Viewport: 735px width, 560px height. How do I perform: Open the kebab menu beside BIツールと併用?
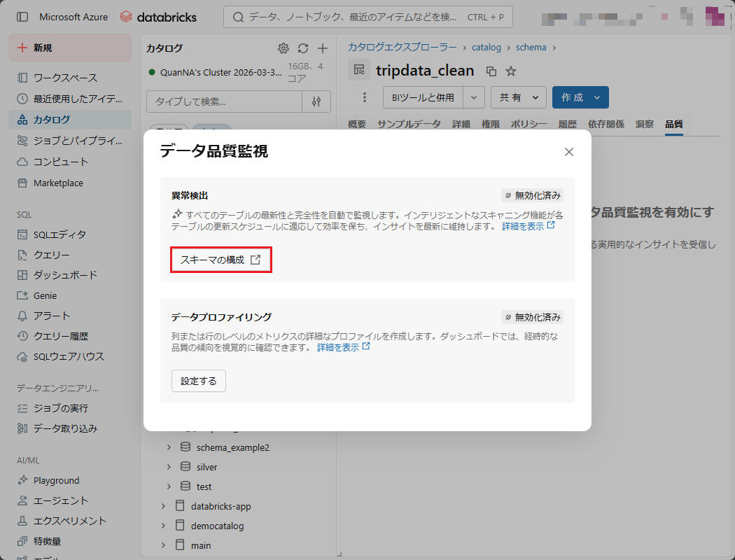(x=364, y=97)
